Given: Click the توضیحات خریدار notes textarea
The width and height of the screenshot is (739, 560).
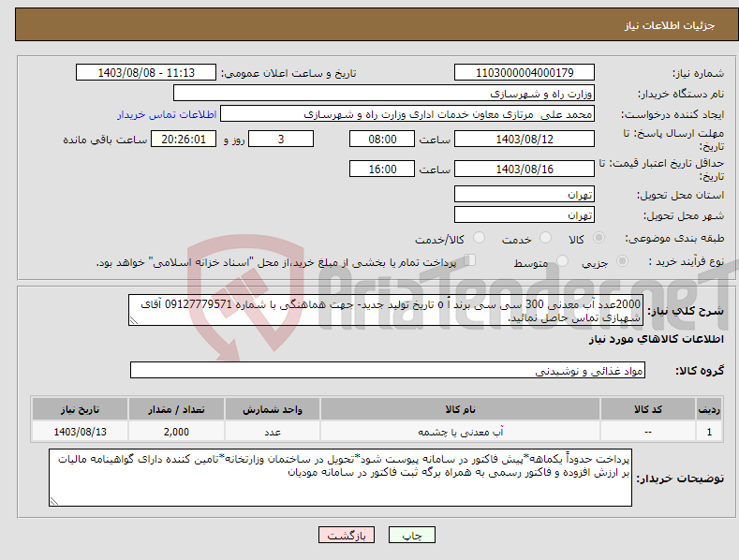Looking at the screenshot, I should pos(340,478).
